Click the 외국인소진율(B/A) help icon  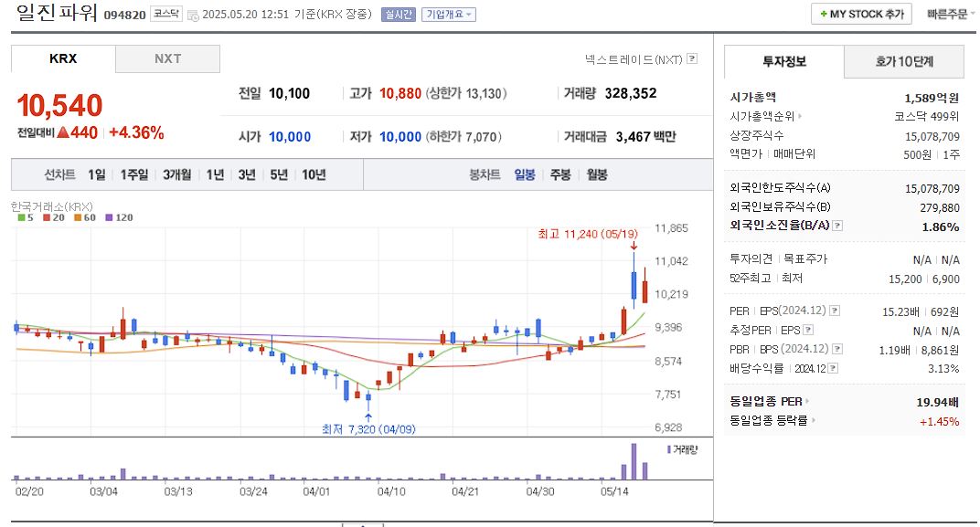(838, 225)
